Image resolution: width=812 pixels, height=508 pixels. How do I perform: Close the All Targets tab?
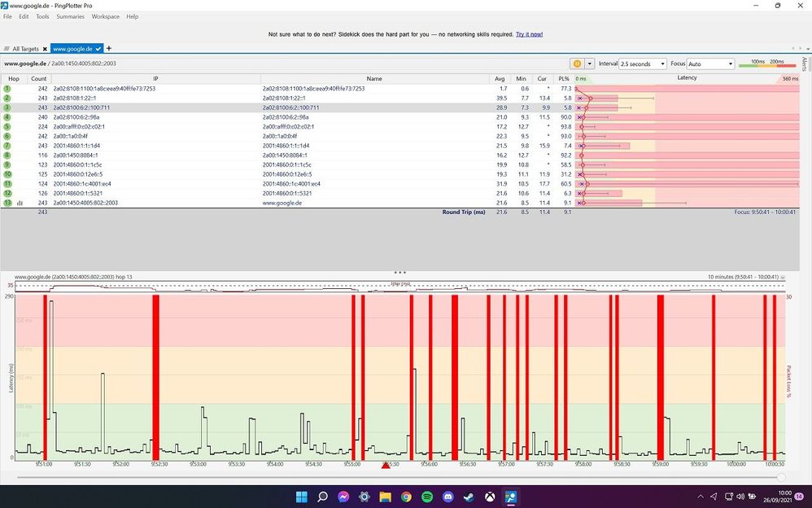[x=45, y=49]
